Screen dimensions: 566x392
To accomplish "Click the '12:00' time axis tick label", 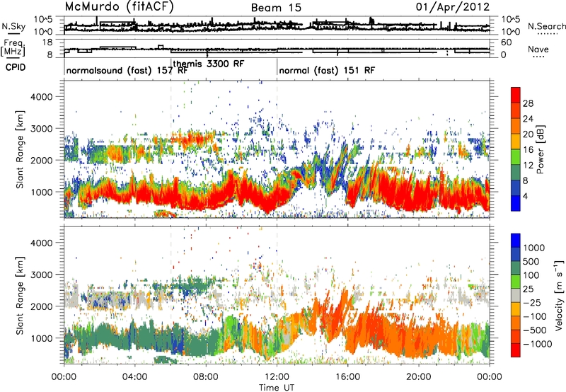I will 277,377.
